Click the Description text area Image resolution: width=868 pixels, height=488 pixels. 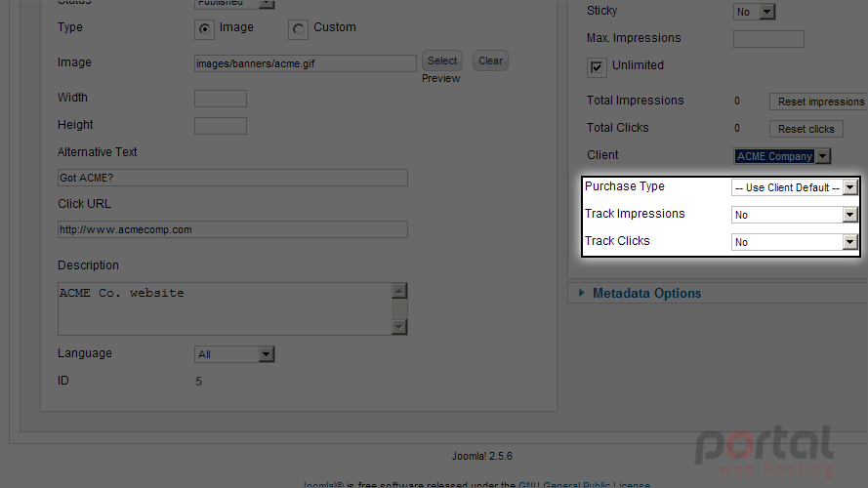click(x=225, y=308)
